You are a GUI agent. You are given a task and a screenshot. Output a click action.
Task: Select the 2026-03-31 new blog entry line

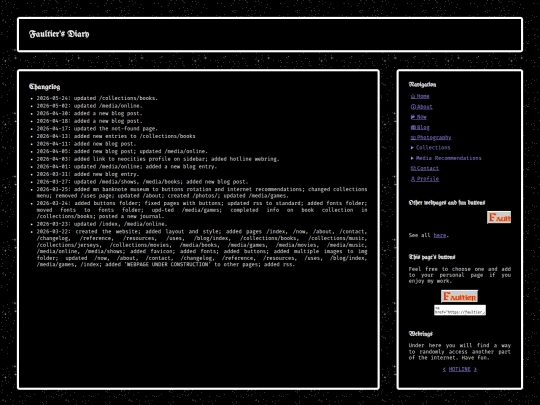pos(88,174)
